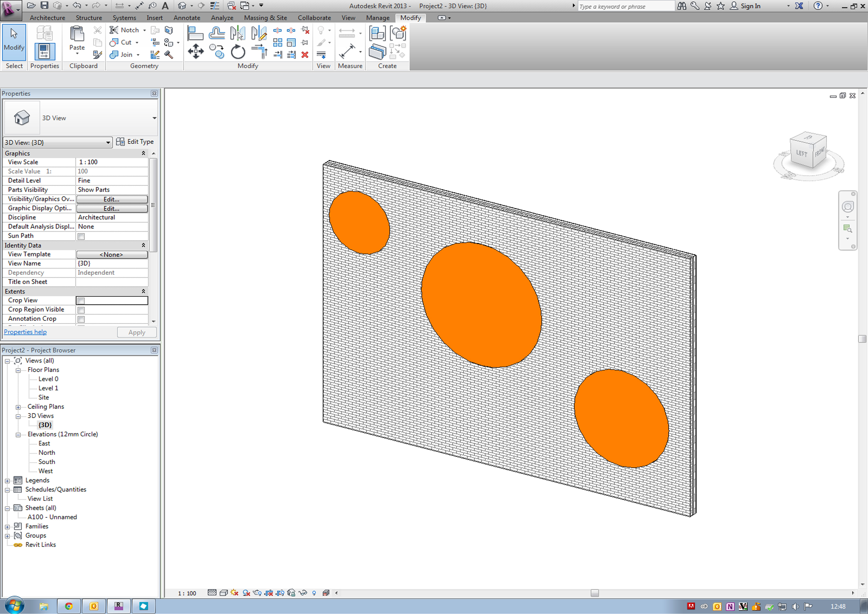Screen dimensions: 868x614
Task: Select the Move tool
Action: [x=195, y=51]
